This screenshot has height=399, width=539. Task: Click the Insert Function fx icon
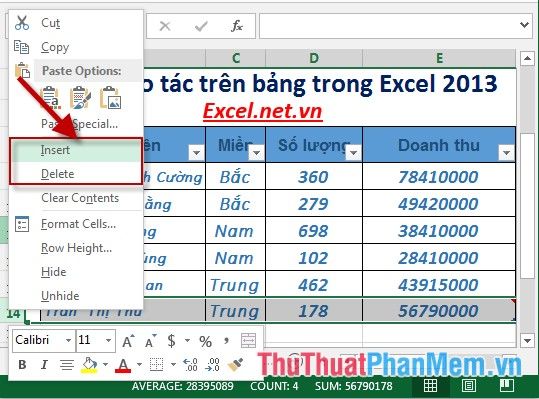tap(237, 26)
